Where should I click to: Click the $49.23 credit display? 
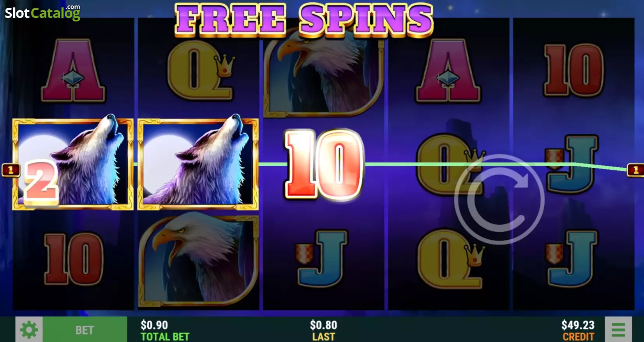click(x=578, y=330)
